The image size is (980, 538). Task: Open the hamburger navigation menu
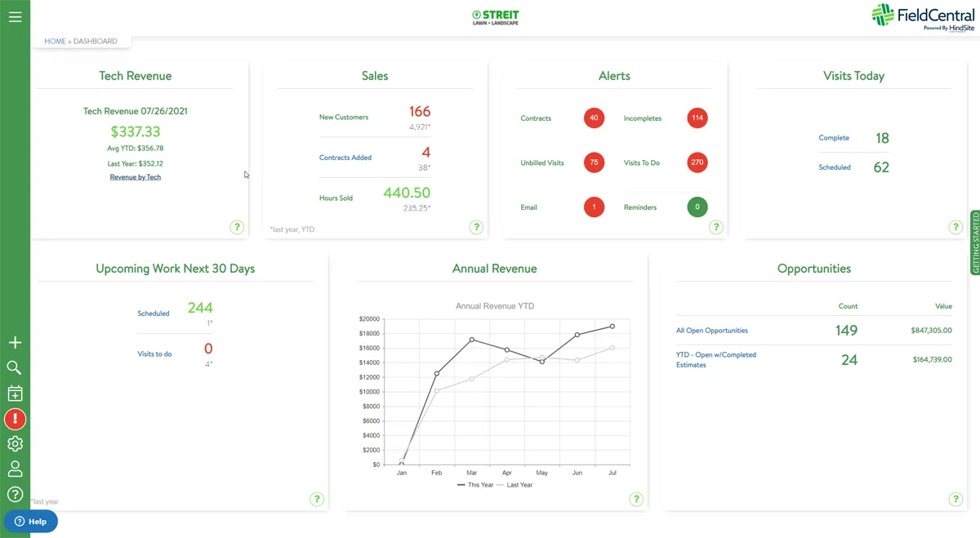[15, 16]
